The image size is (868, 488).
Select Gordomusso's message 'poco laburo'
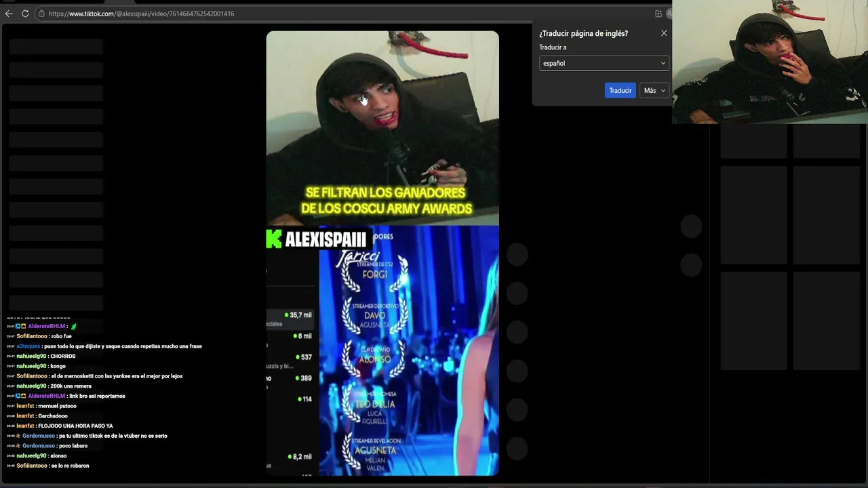[x=73, y=446]
